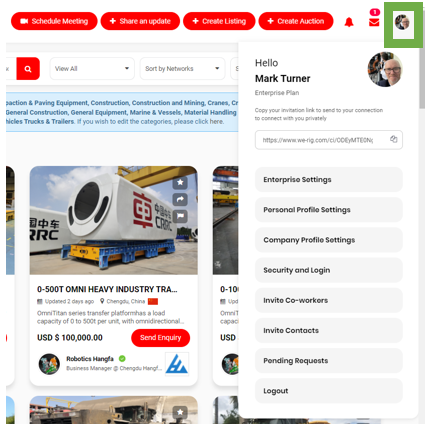This screenshot has width=426, height=432.
Task: Share the OMNI listing via arrow icon
Action: click(x=180, y=199)
